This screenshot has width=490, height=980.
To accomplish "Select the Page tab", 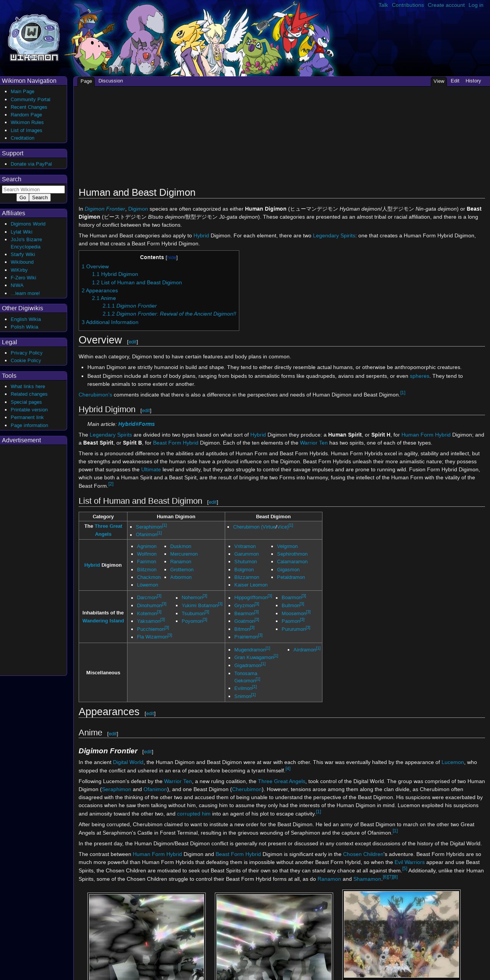I will [86, 81].
